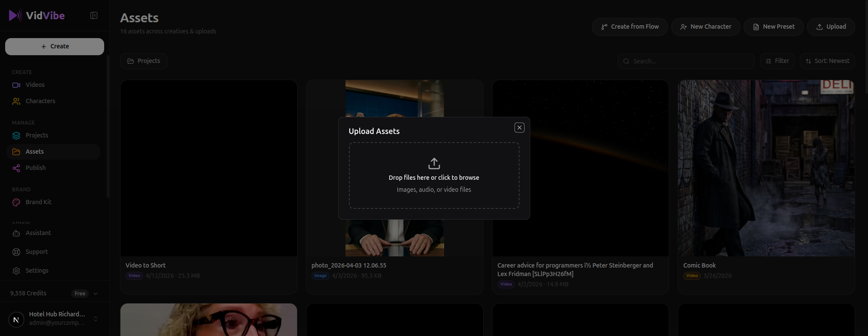
Task: Select Assets in the sidebar
Action: coord(54,152)
